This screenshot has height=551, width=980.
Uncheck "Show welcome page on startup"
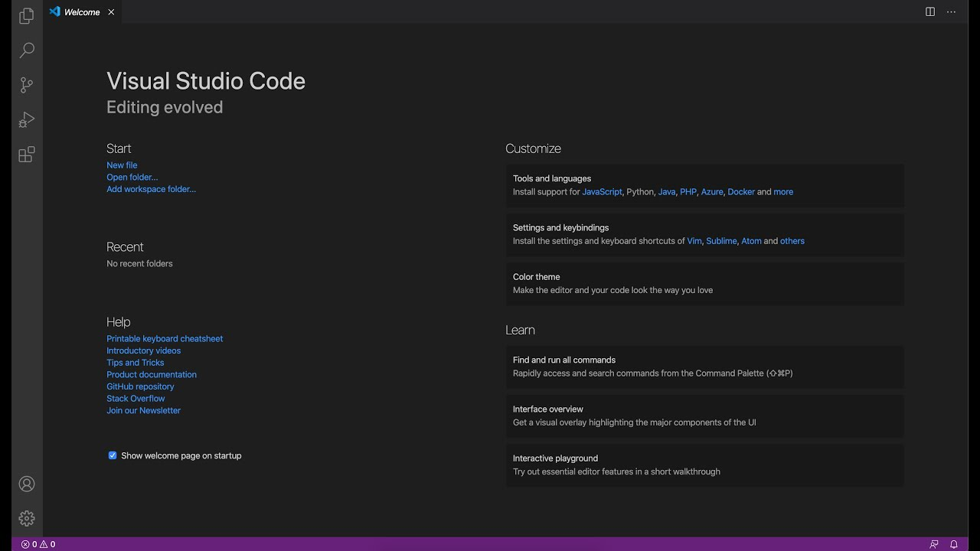[x=113, y=455]
